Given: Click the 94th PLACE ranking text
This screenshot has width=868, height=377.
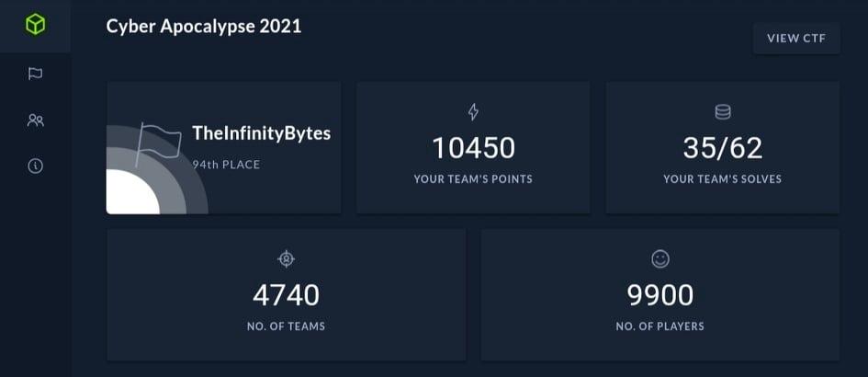Looking at the screenshot, I should [226, 165].
